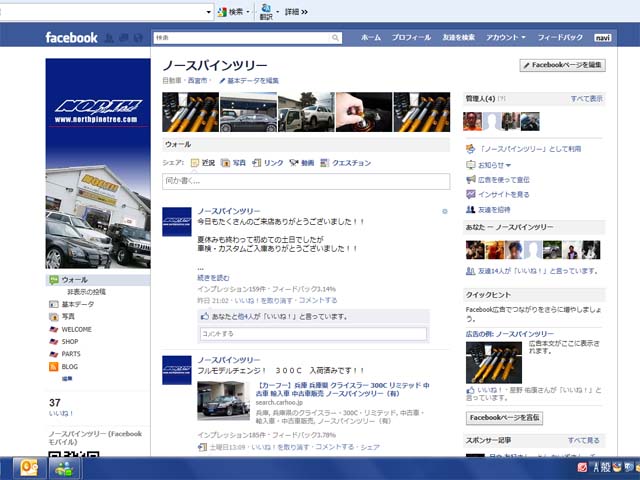Select ウォール in left sidebar
Viewport: 640px width, 480px height.
pos(98,280)
